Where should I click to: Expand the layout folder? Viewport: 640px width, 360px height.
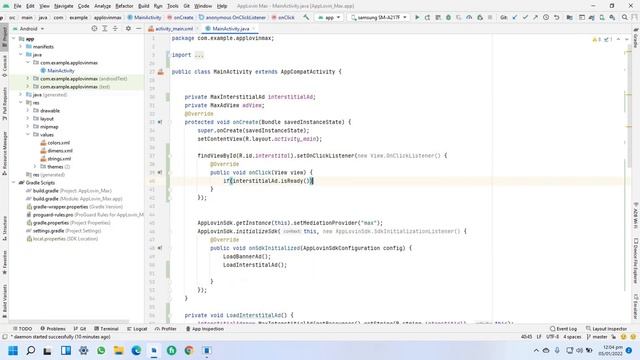point(28,119)
